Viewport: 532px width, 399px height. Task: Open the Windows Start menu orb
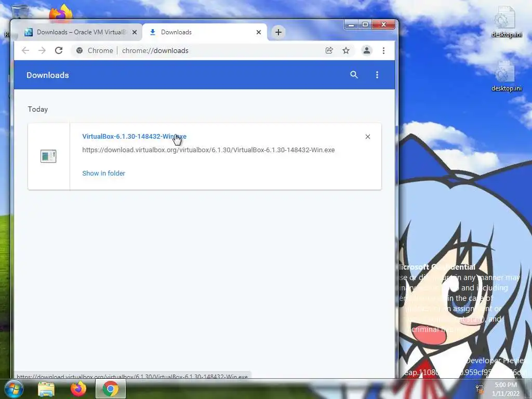tap(14, 389)
